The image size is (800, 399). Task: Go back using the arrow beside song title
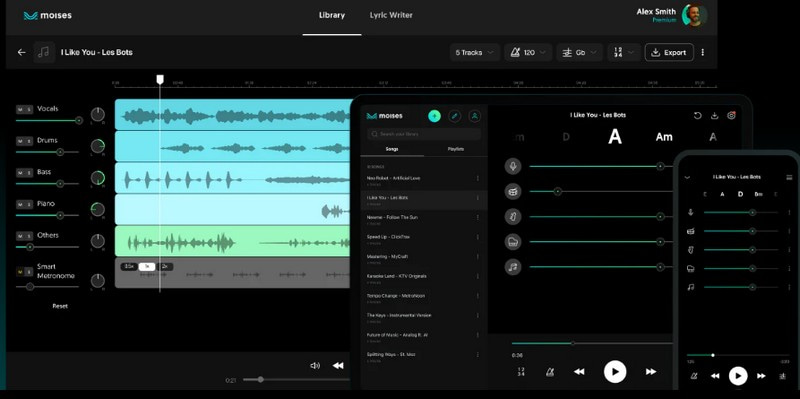pyautogui.click(x=21, y=52)
